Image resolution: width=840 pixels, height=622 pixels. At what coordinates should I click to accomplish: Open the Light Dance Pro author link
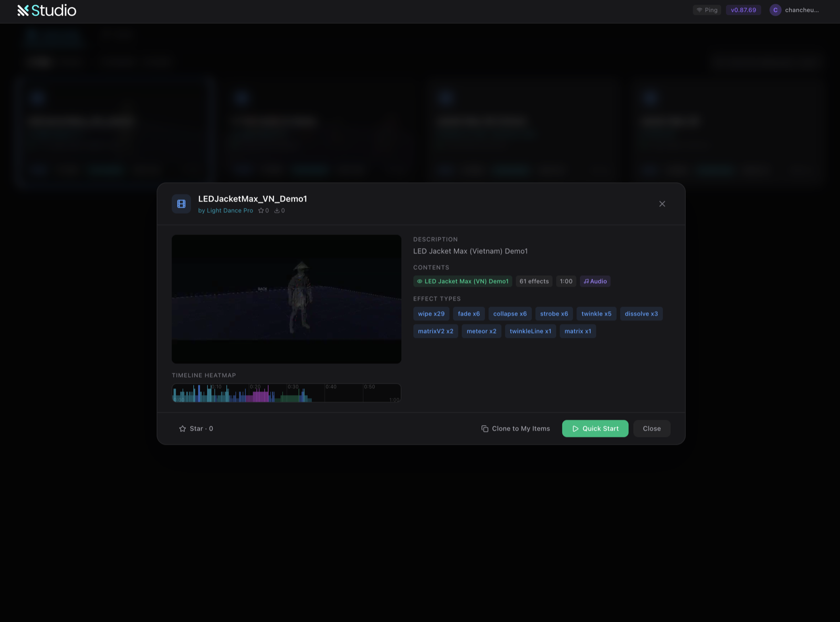coord(226,210)
